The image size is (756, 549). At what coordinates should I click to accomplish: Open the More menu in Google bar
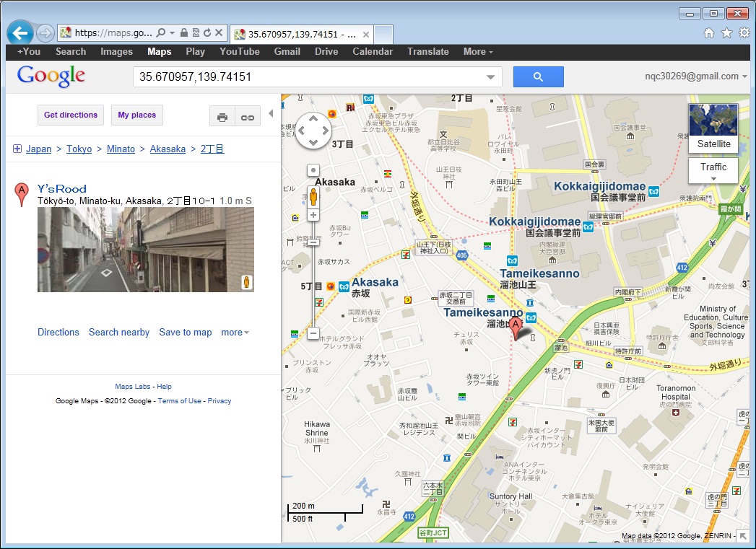478,51
